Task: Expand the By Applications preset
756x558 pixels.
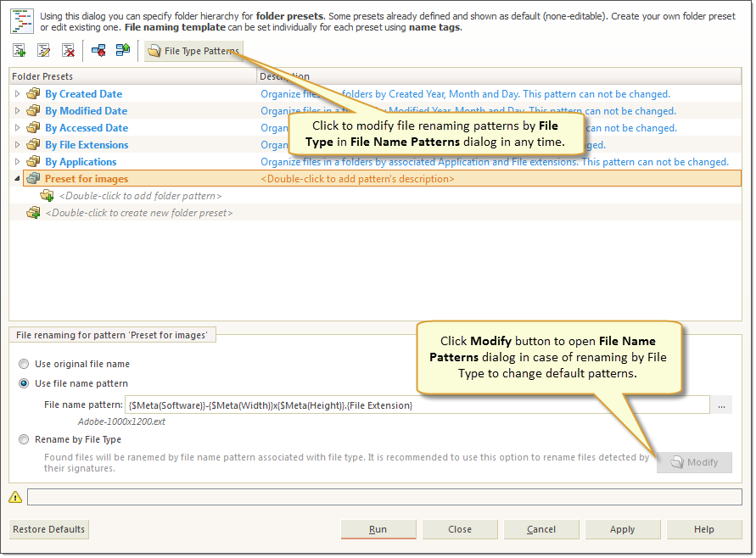Action: (x=17, y=161)
